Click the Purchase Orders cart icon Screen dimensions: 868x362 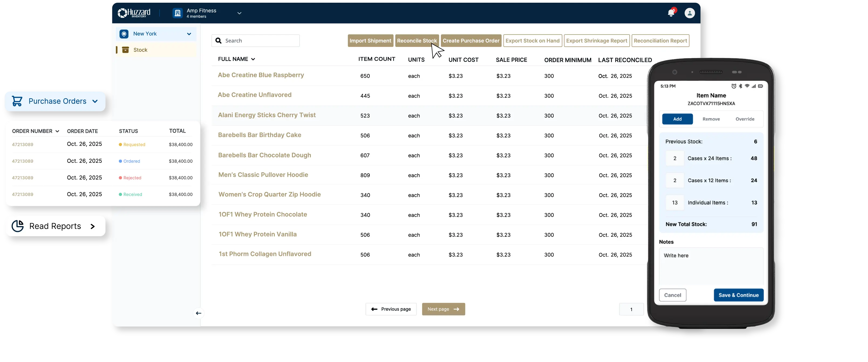point(17,101)
